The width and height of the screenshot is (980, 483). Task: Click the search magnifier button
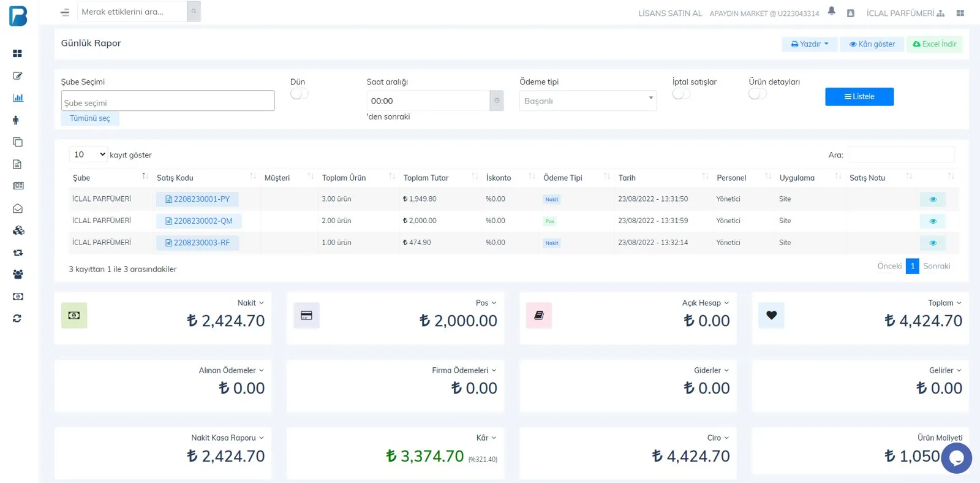tap(194, 11)
